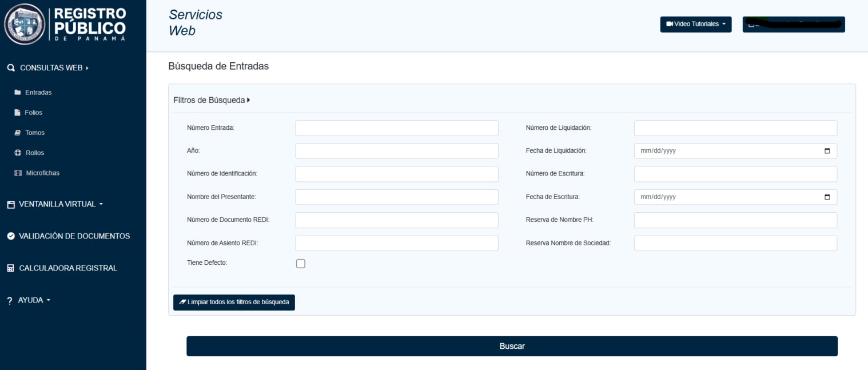Click the Fecha de Escritura date field

click(x=735, y=197)
